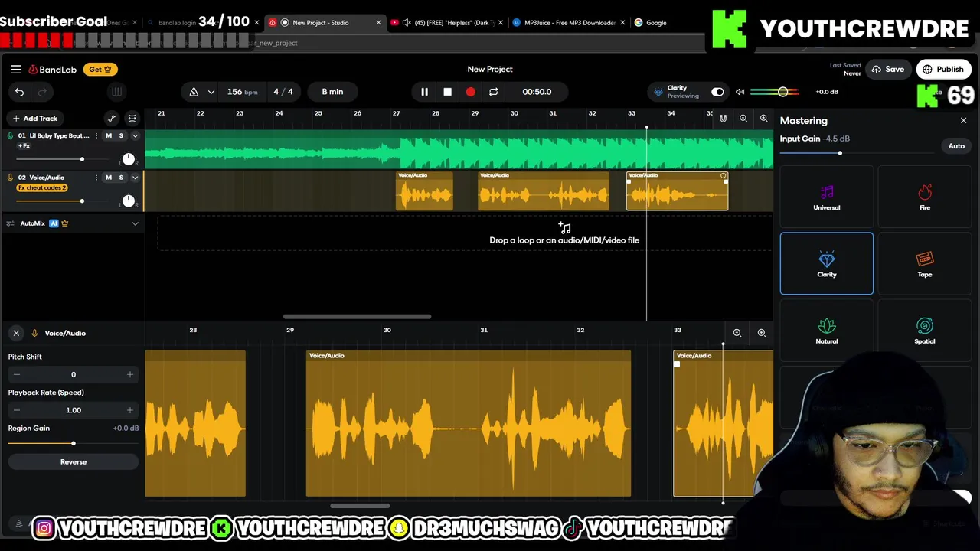Screen dimensions: 980x551
Task: Adjust the master volume slider knob
Action: tap(782, 92)
